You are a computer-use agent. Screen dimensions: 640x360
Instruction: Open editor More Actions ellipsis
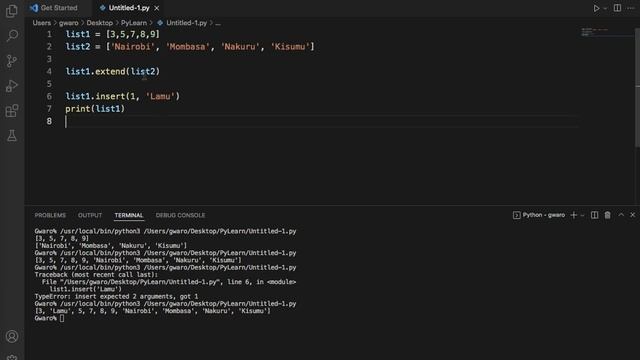coord(631,8)
